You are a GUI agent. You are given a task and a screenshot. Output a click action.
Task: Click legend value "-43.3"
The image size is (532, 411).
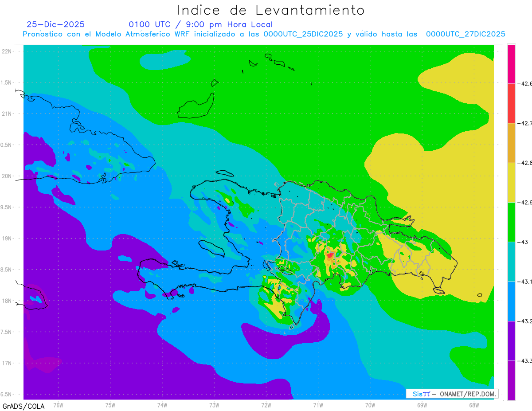pyautogui.click(x=525, y=361)
